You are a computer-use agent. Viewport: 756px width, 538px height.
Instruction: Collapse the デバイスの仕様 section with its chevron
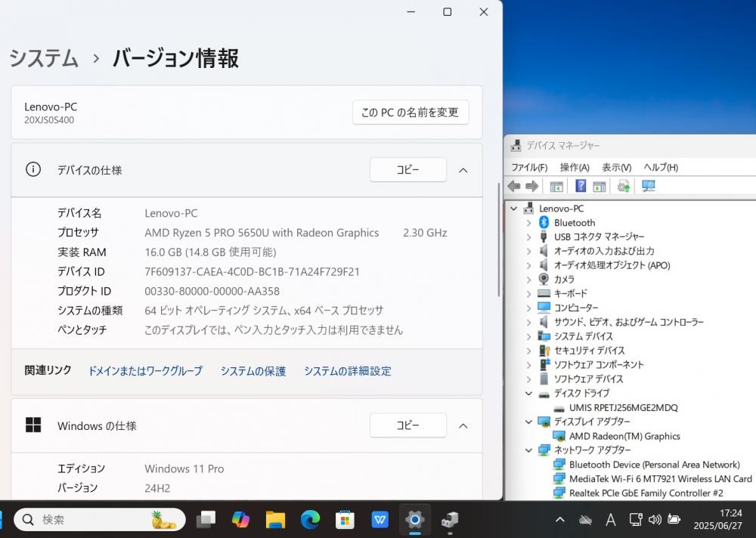coord(463,170)
